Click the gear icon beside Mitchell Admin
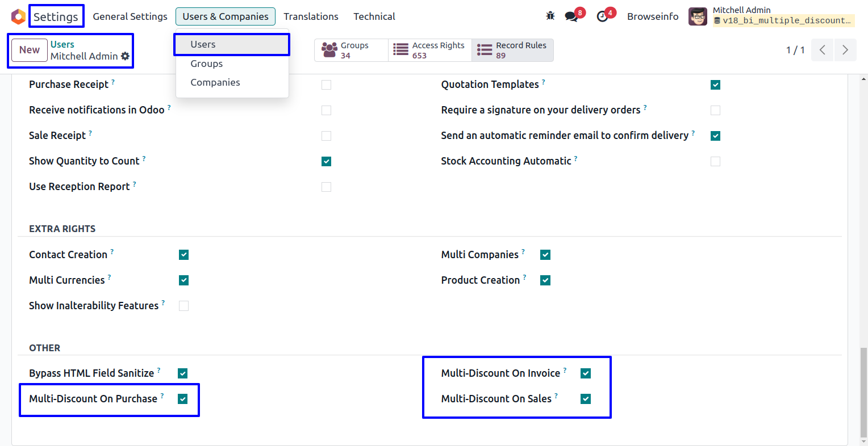This screenshot has height=446, width=868. pos(126,56)
